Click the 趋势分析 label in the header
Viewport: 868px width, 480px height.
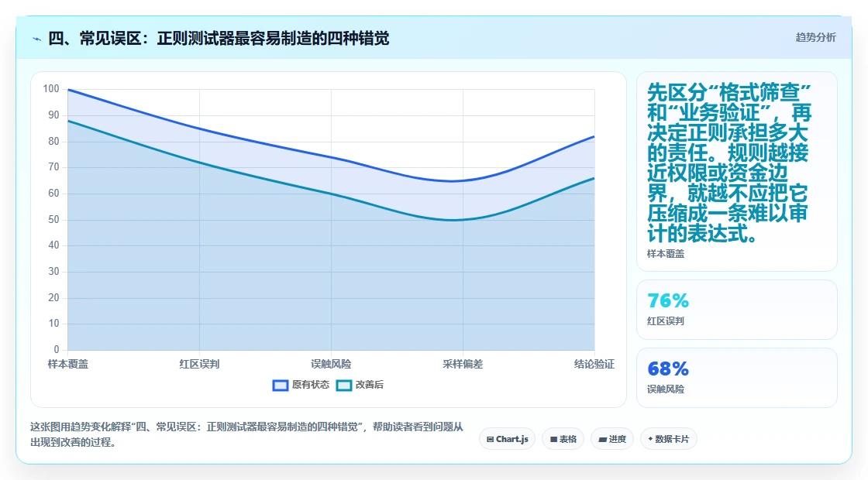coord(815,38)
